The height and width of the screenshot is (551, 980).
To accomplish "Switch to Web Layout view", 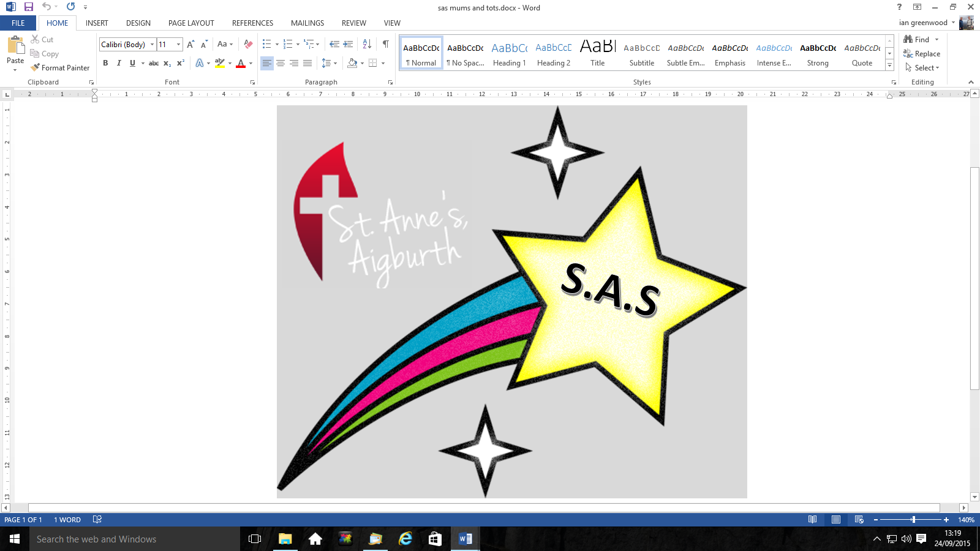I will tap(859, 519).
